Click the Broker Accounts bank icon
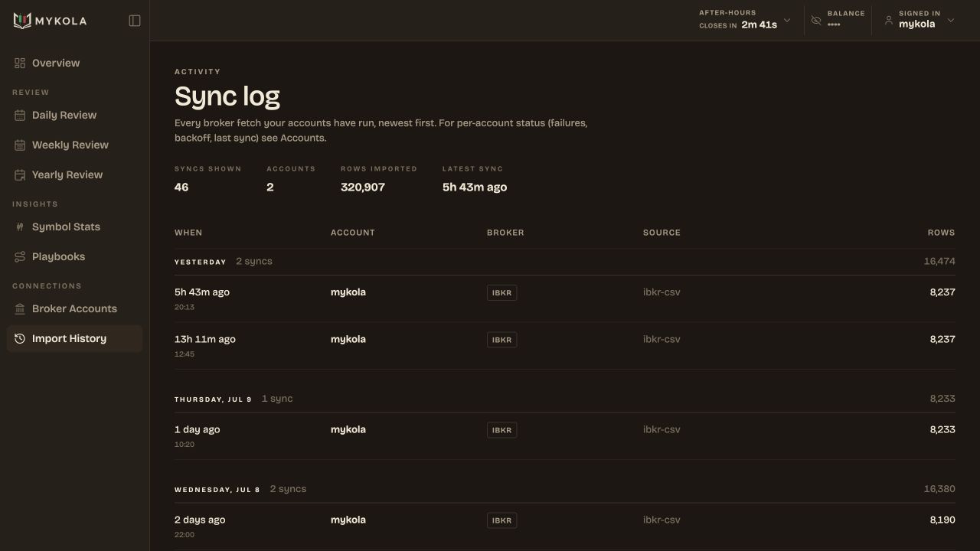This screenshot has height=551, width=980. click(x=20, y=308)
